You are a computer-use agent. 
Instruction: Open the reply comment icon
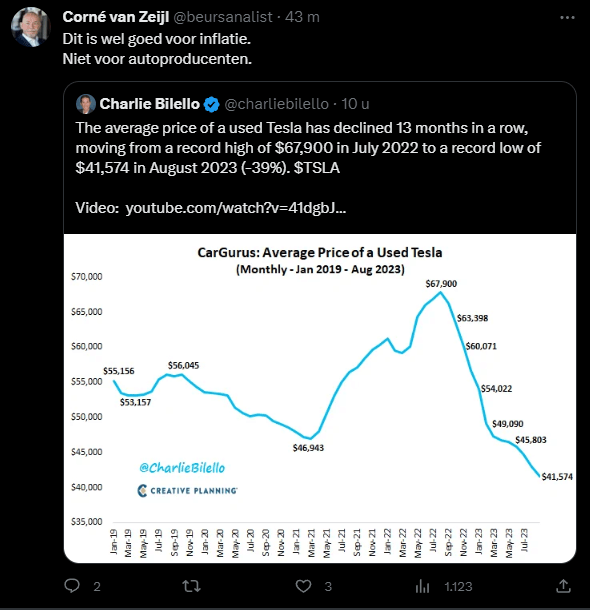(x=72, y=585)
